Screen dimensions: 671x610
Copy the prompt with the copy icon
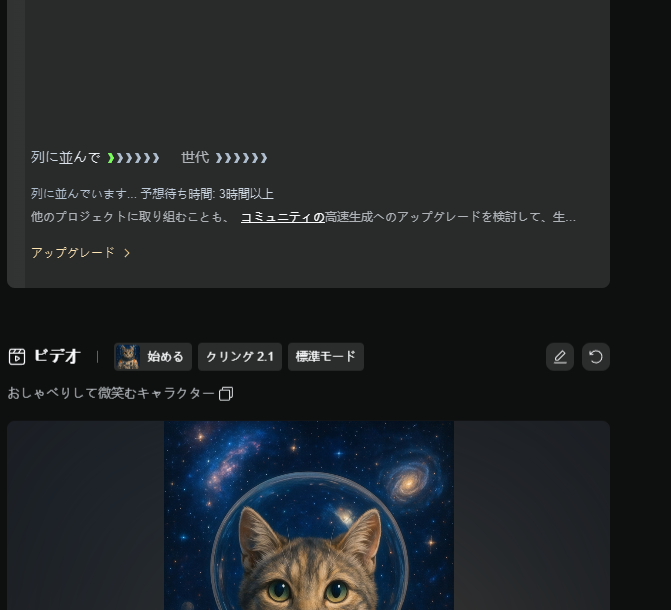click(x=226, y=394)
